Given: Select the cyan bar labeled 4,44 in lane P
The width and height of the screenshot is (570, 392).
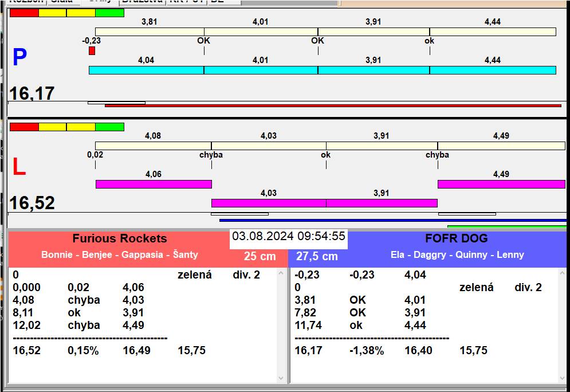Looking at the screenshot, I should (x=493, y=70).
